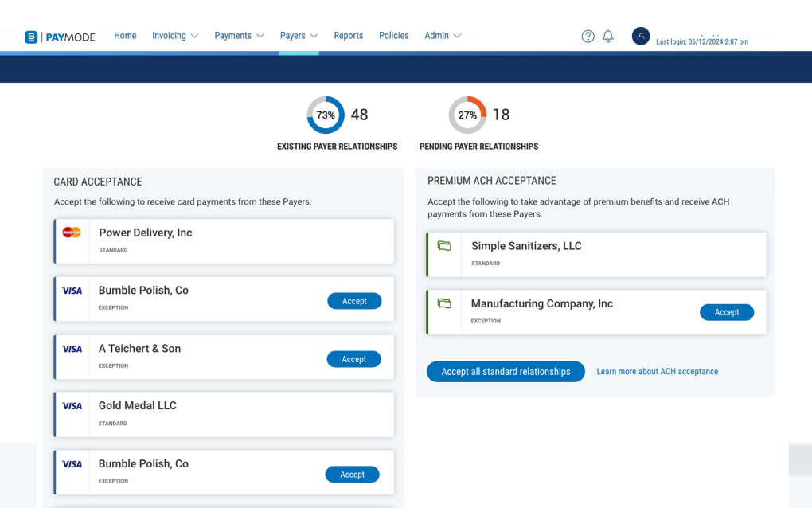Viewport: 812px width, 508px height.
Task: Open the notifications bell icon
Action: [x=608, y=36]
